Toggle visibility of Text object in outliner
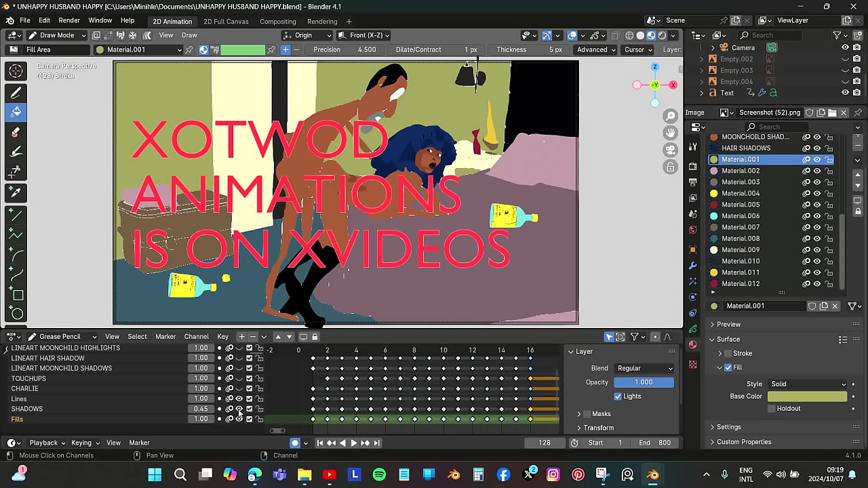 pos(845,93)
